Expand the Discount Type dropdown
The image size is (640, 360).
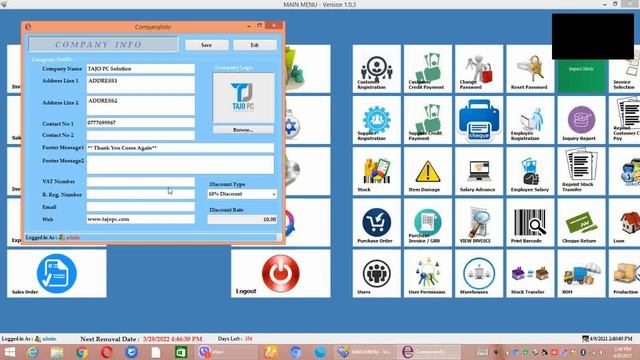[273, 194]
